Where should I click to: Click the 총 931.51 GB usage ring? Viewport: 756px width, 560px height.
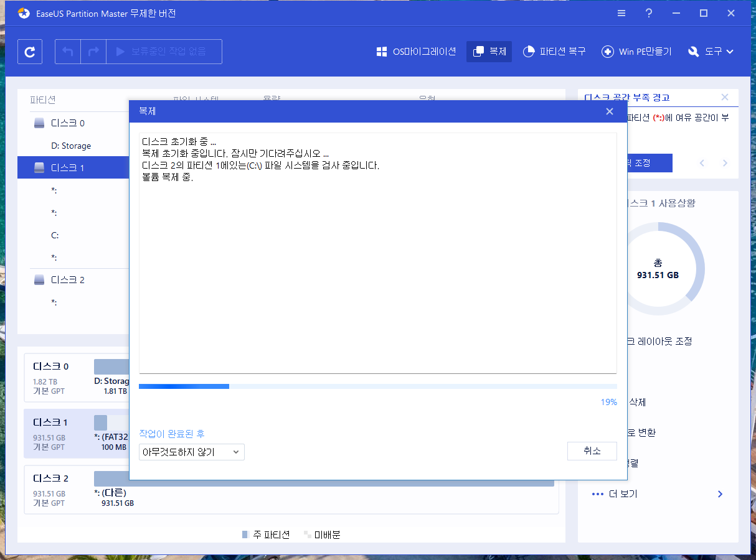click(658, 269)
